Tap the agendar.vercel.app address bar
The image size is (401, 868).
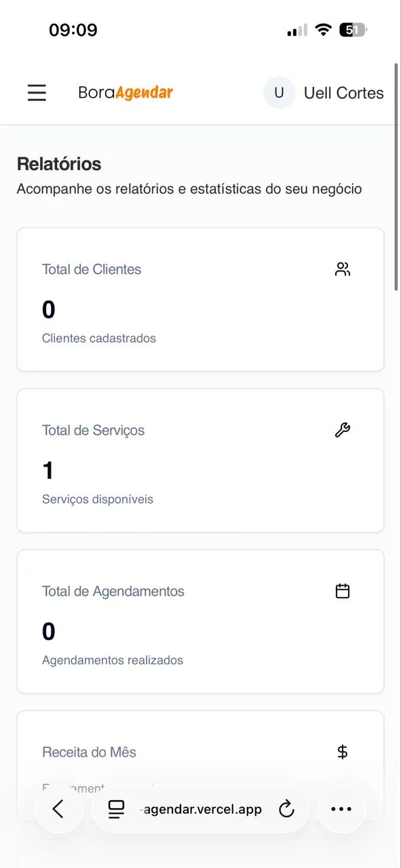(x=202, y=808)
